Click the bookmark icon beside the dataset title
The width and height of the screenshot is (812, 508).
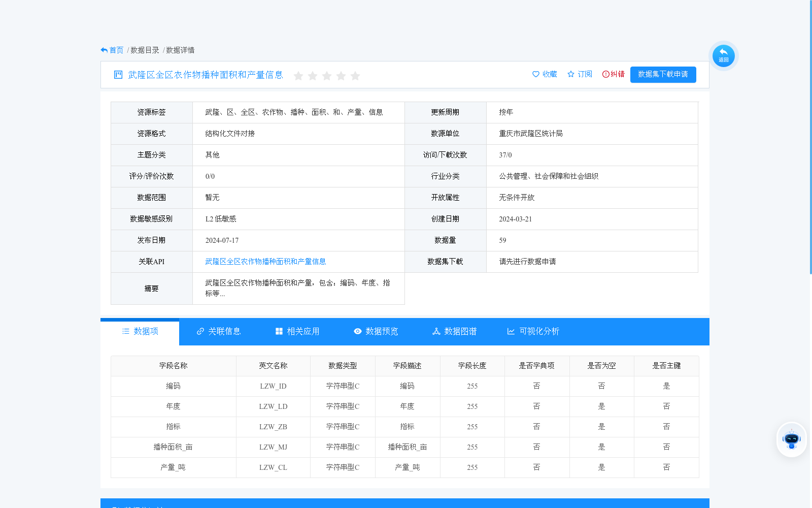click(117, 75)
